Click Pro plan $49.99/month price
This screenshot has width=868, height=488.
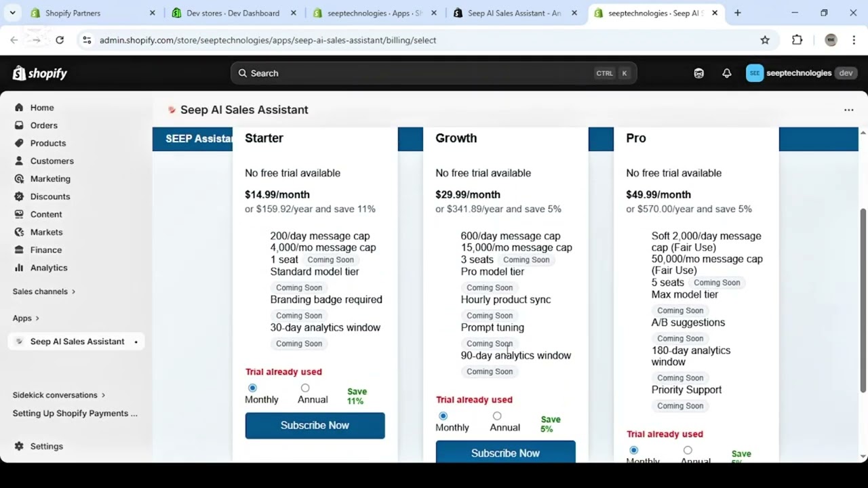[658, 195]
